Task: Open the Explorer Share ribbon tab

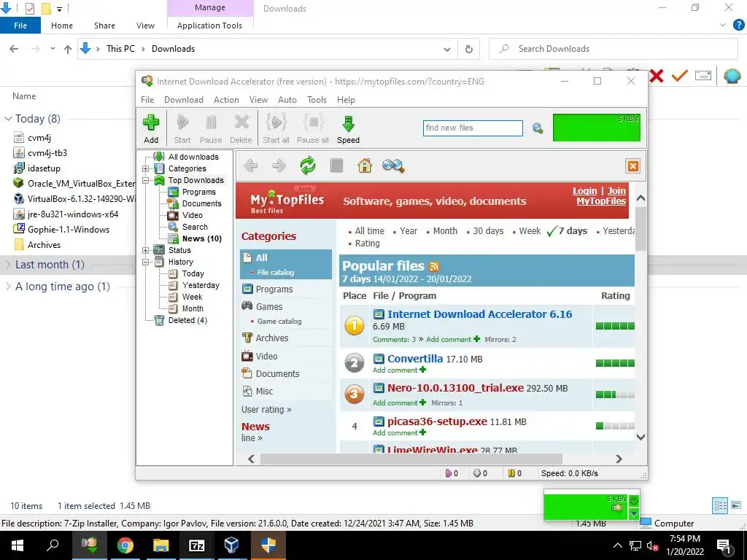Action: click(104, 26)
